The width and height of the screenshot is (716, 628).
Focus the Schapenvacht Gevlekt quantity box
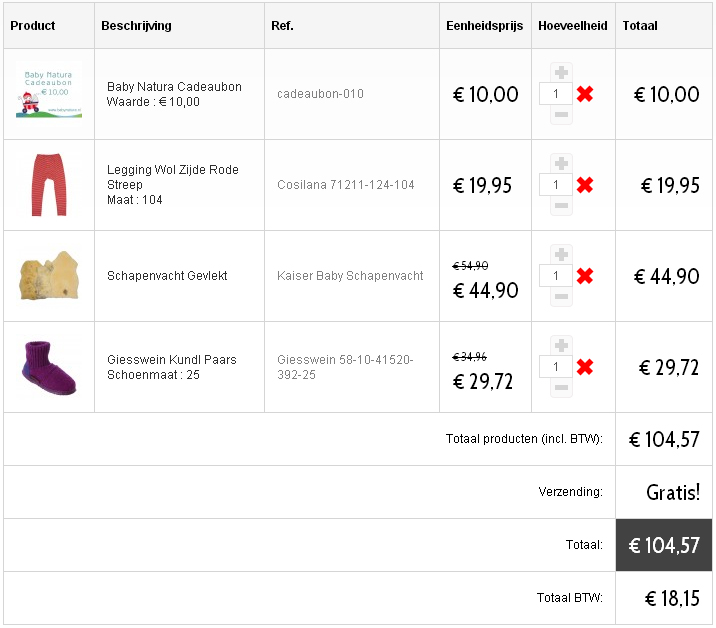555,276
